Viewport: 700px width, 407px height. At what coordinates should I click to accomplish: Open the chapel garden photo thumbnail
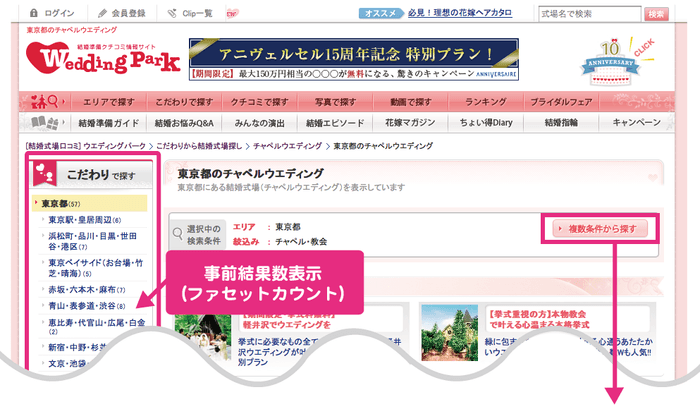[x=450, y=332]
